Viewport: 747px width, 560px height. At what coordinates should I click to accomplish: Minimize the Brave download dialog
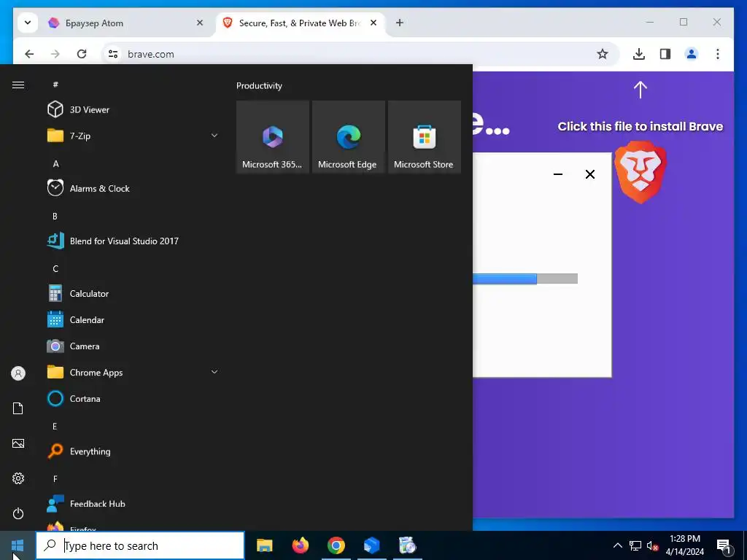coord(558,174)
